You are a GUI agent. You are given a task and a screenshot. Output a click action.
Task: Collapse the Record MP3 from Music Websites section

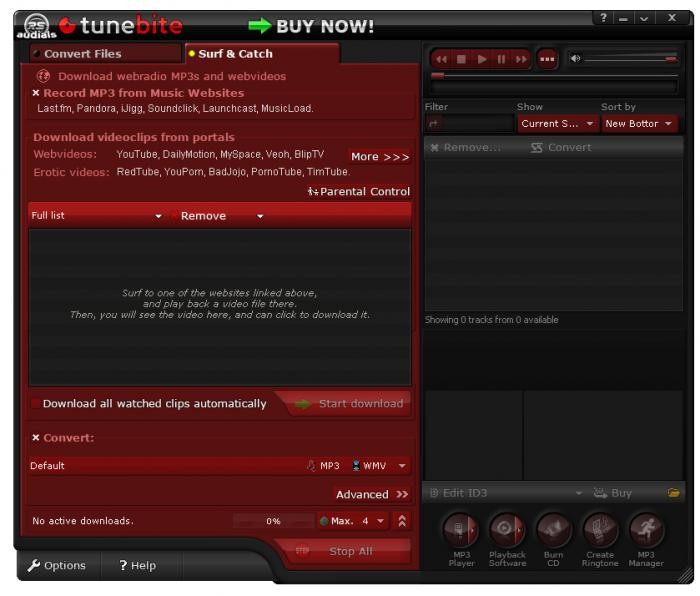pyautogui.click(x=36, y=93)
